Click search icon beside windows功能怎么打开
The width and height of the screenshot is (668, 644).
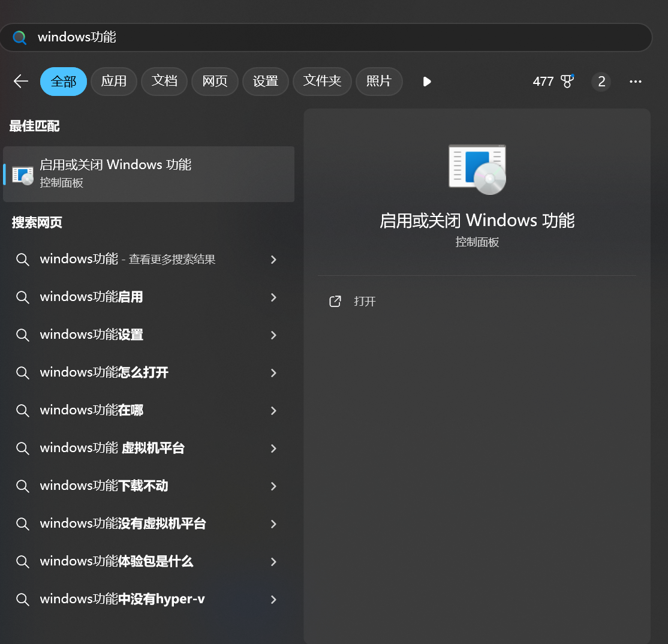[x=23, y=373]
